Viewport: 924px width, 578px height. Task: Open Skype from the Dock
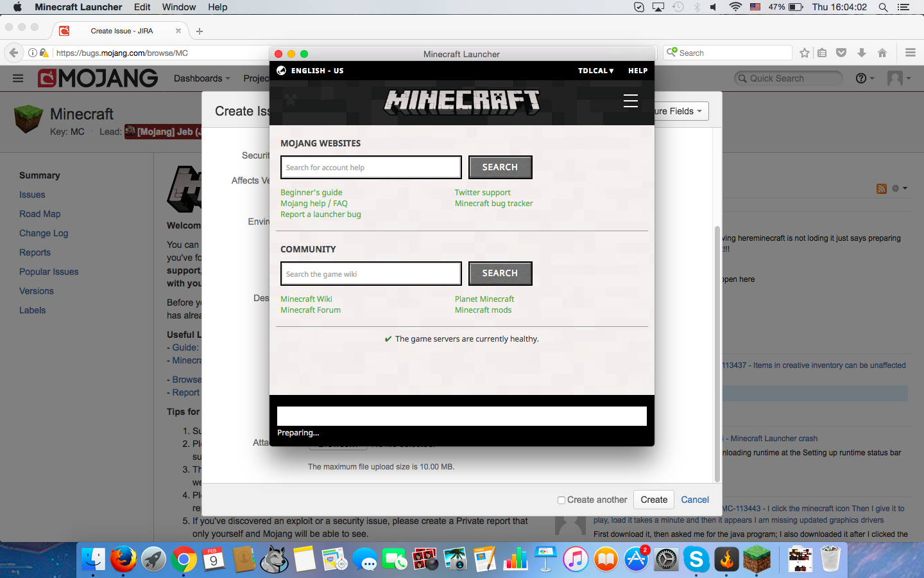coord(696,559)
